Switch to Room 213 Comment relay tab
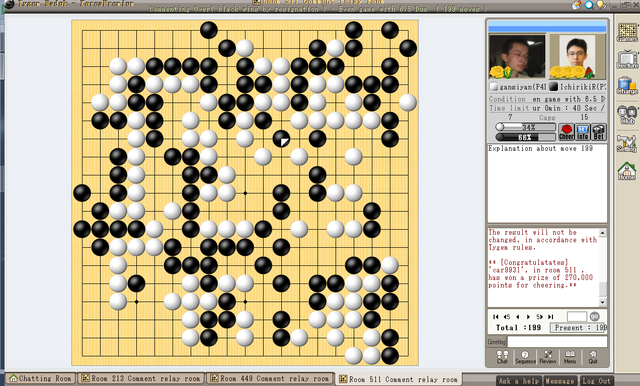Screen dimensions: 640x386 [x=141, y=378]
